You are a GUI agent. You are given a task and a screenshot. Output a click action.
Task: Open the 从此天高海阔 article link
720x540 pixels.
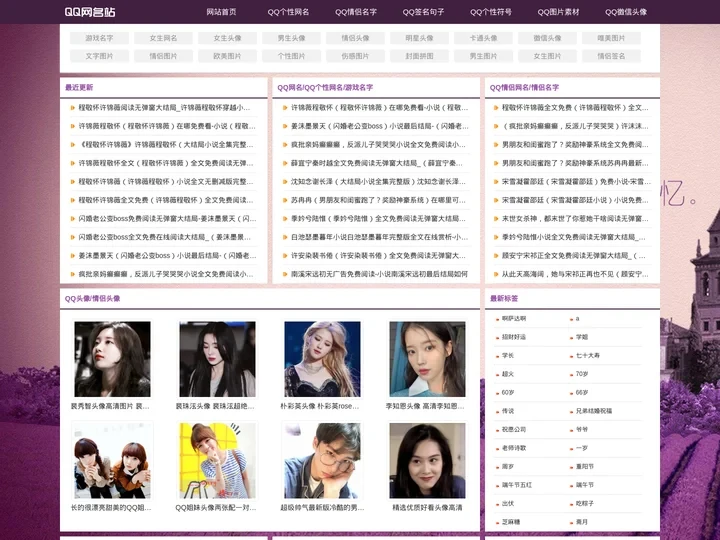(575, 274)
